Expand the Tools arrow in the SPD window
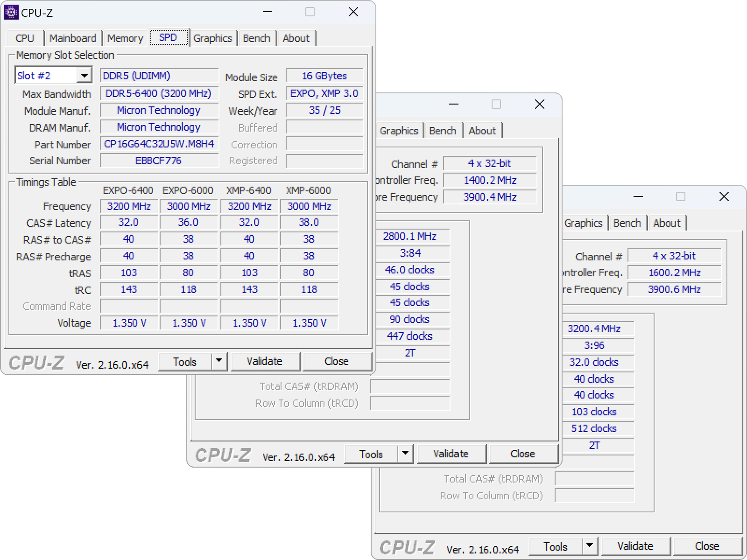 [x=219, y=362]
